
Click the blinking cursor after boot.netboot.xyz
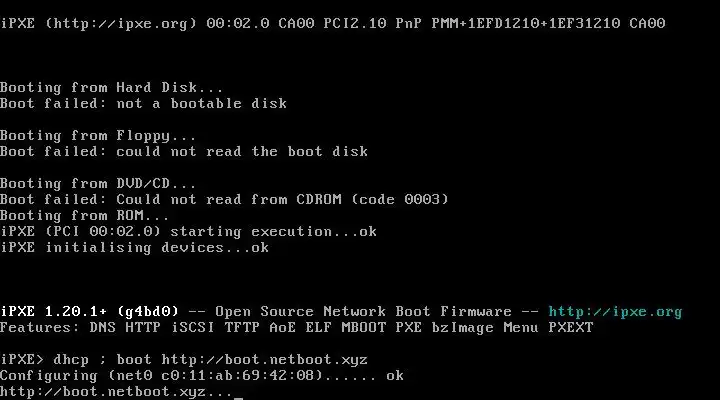(x=238, y=397)
